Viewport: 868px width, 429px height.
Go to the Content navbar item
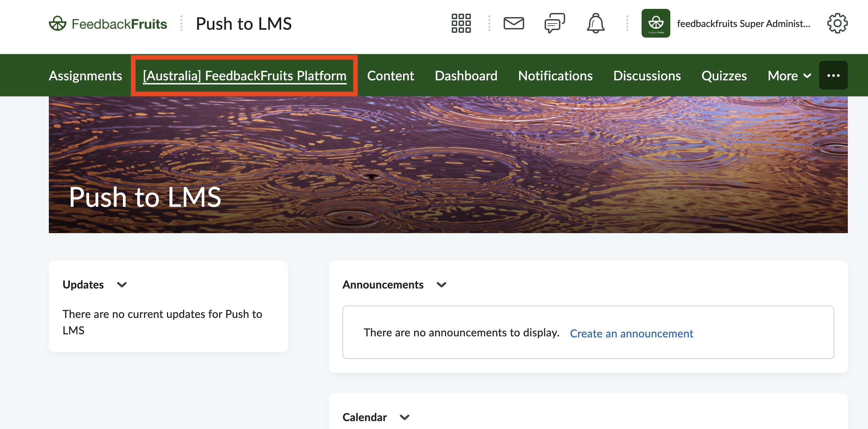(390, 76)
